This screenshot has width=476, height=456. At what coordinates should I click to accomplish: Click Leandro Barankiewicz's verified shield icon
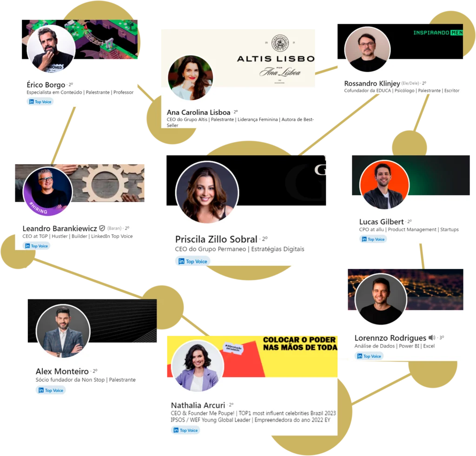pos(102,228)
